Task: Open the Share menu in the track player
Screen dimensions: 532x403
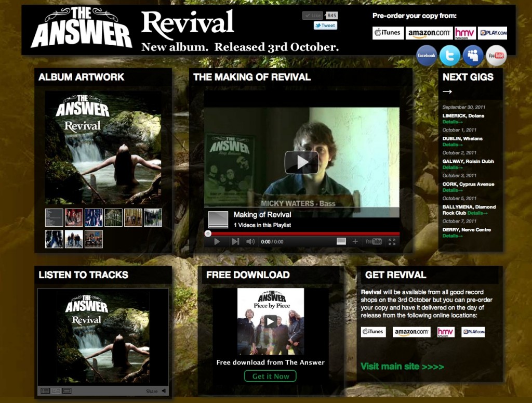Action: [x=152, y=391]
